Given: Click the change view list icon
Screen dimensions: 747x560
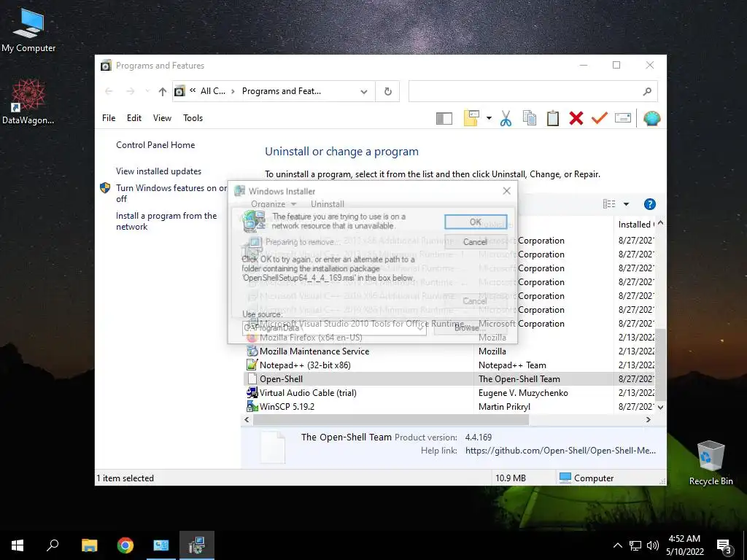Looking at the screenshot, I should (x=609, y=204).
